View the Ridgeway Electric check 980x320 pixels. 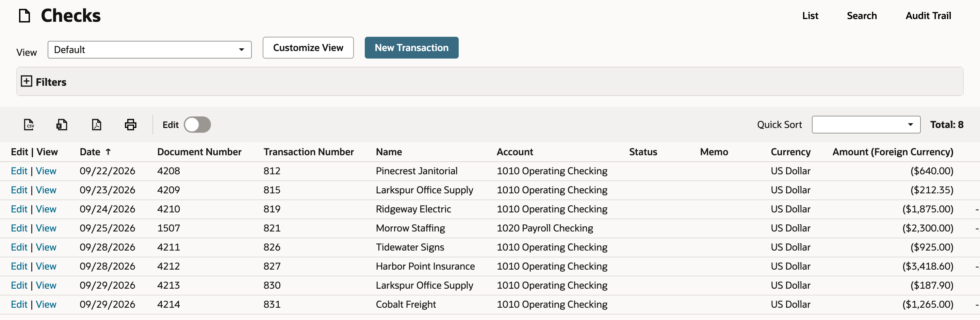46,209
